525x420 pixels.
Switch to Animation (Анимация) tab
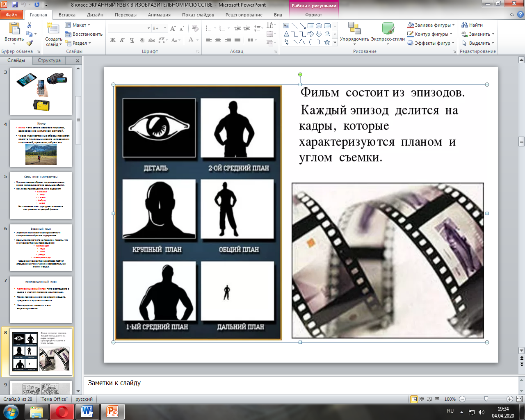159,15
